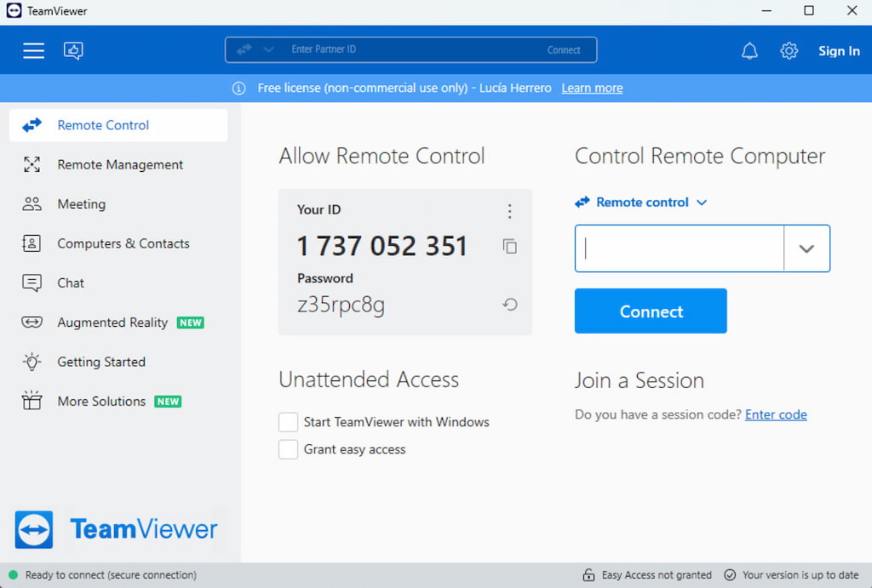Viewport: 872px width, 588px height.
Task: Open the Your ID options menu
Action: coord(509,211)
